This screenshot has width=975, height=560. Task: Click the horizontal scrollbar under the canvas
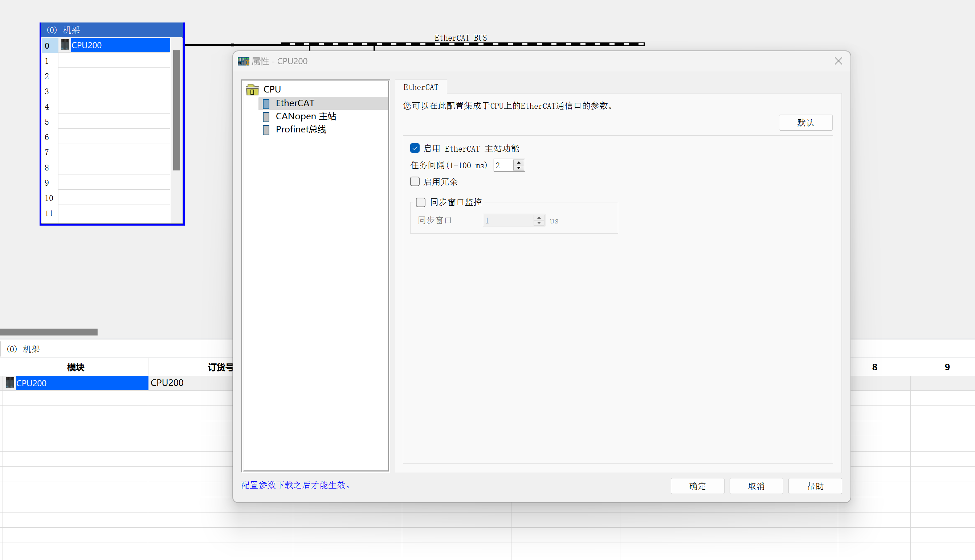click(49, 332)
